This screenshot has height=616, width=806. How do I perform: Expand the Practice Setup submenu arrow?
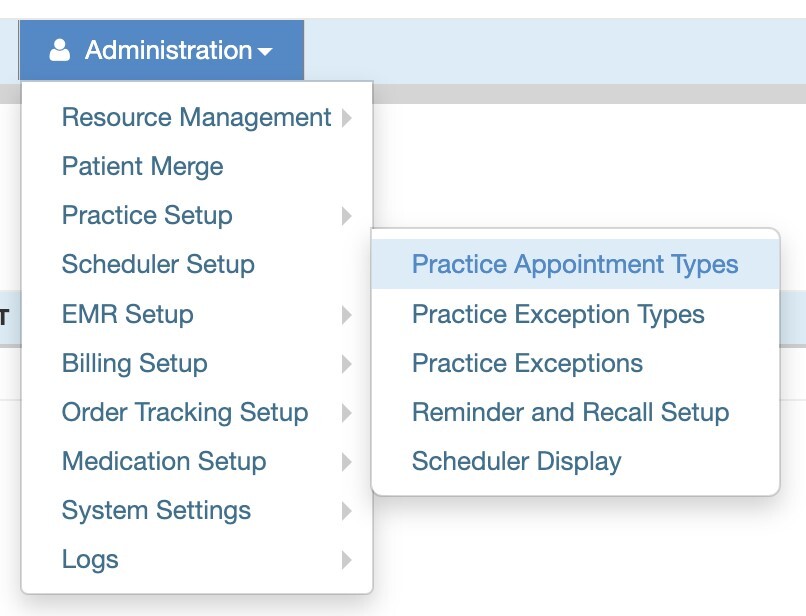[346, 216]
